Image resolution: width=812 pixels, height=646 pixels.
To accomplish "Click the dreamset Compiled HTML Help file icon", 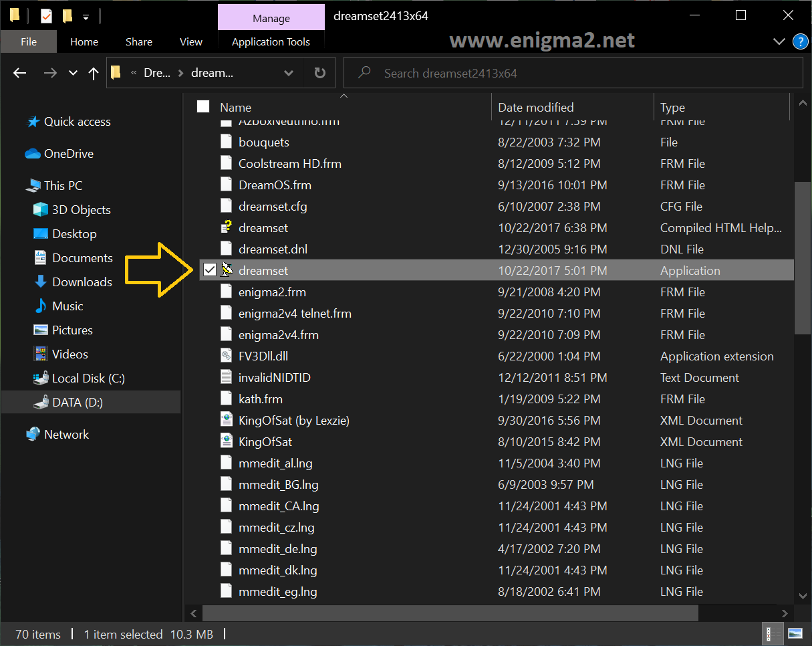I will 227,227.
